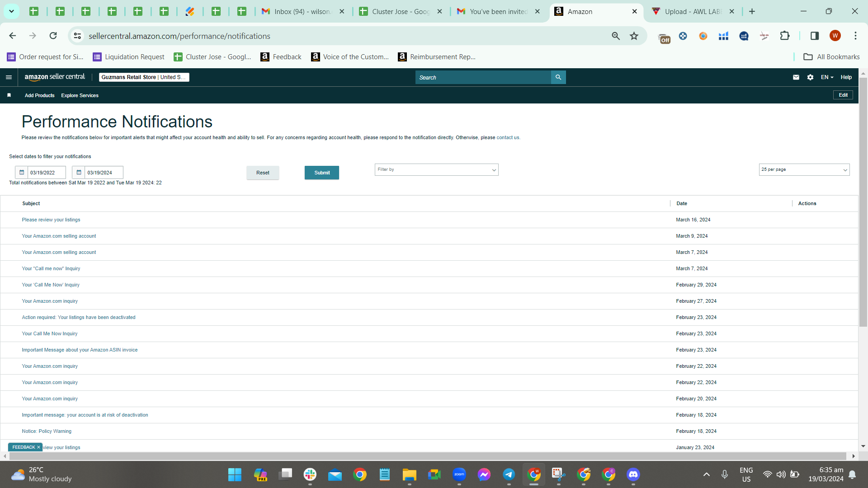Open the Windows Start menu
868x488 pixels.
click(x=235, y=474)
